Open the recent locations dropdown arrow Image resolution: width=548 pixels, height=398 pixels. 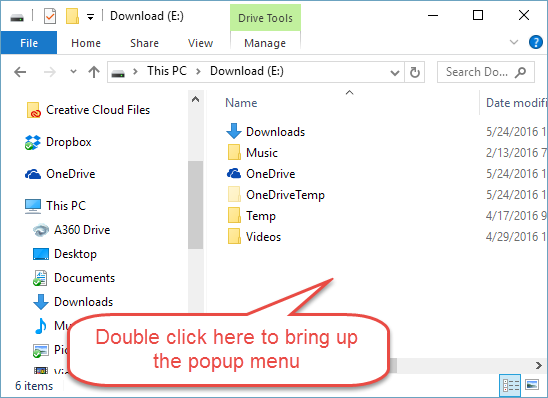click(73, 72)
